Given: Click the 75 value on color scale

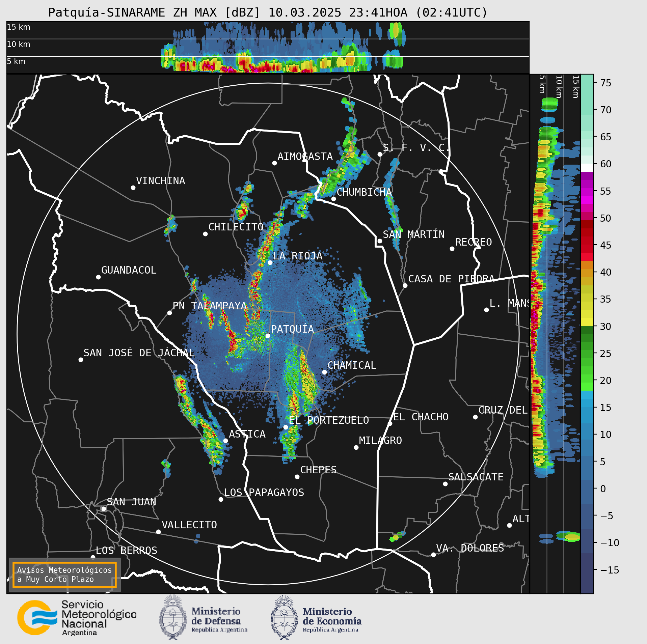Looking at the screenshot, I should pyautogui.click(x=606, y=83).
